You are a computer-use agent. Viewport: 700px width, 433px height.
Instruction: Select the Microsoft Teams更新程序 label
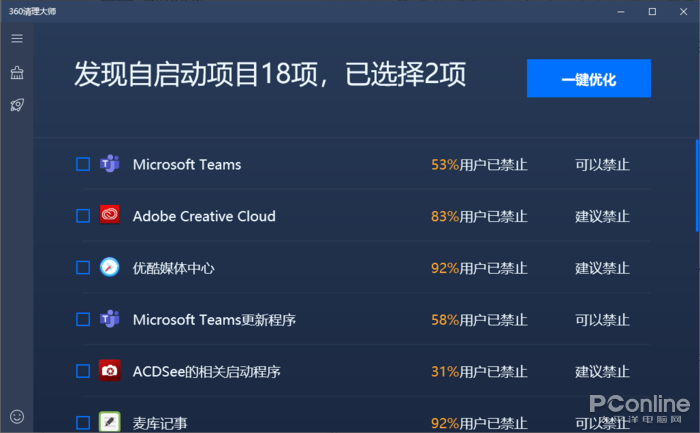coord(214,320)
